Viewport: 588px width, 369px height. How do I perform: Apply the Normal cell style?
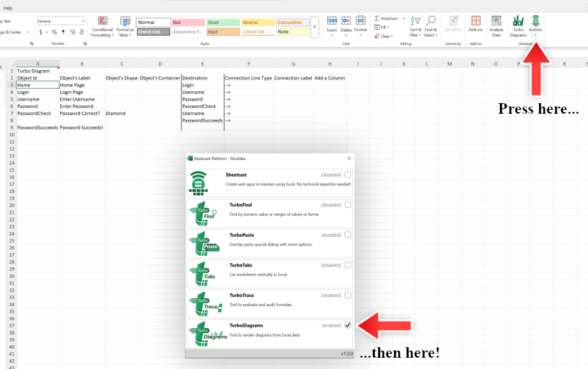pos(154,22)
